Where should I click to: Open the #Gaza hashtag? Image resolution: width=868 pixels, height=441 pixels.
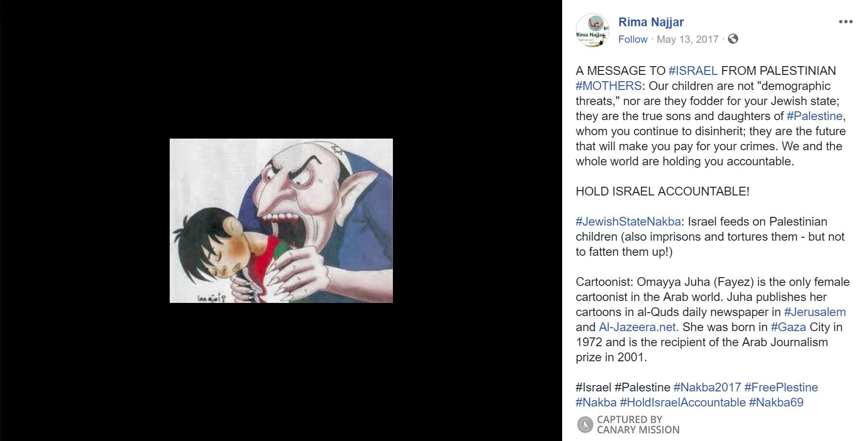coord(788,327)
